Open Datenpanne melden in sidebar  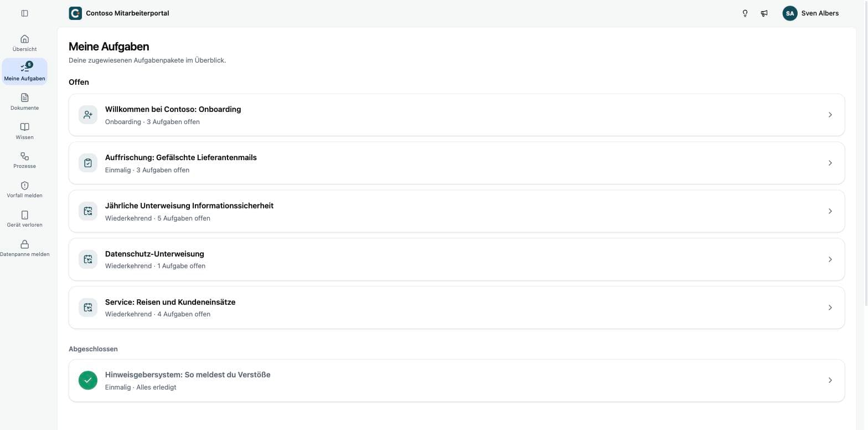click(x=24, y=248)
